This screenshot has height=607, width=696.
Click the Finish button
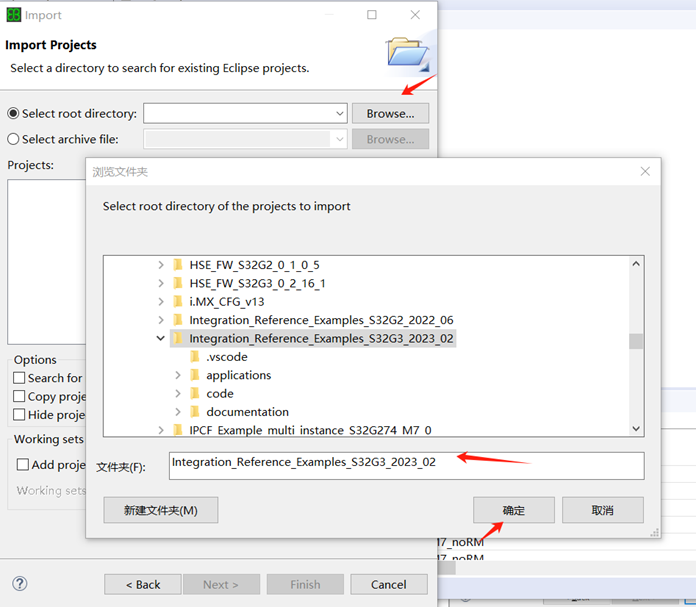[305, 584]
